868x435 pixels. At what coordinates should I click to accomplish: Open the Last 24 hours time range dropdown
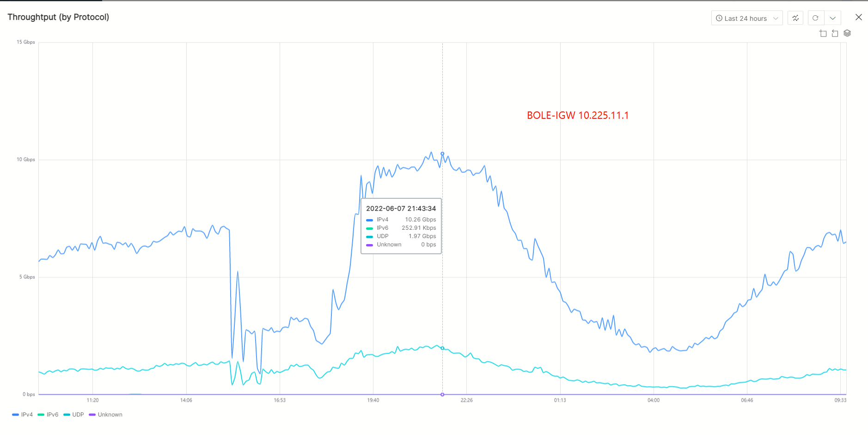click(x=746, y=18)
